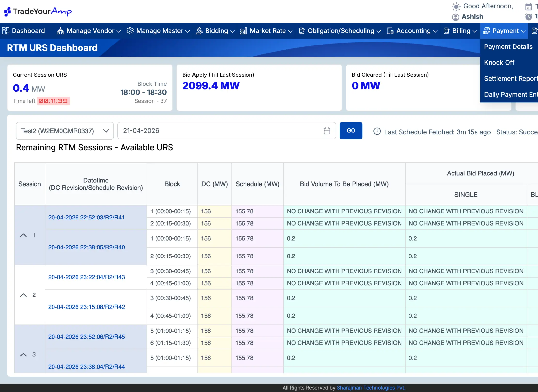Open revision 20-04-2026 23:52:06/R2/R45 link
Screen dimensions: 538x392
click(86, 337)
